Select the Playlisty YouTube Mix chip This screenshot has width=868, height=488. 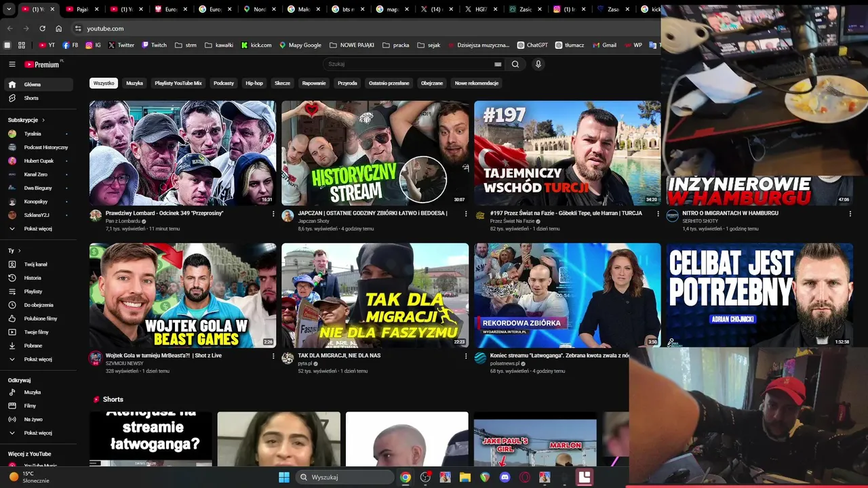click(x=178, y=83)
